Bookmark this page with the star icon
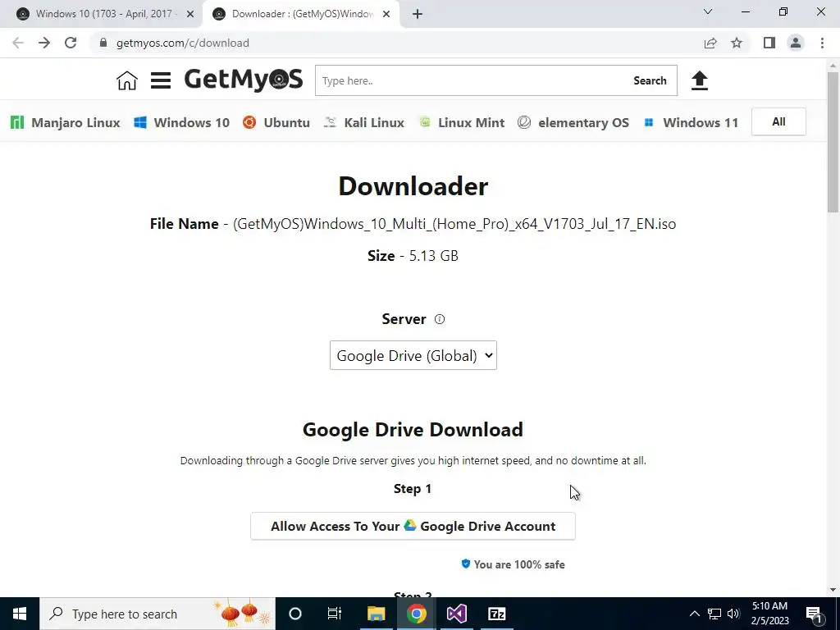This screenshot has height=630, width=840. click(737, 43)
